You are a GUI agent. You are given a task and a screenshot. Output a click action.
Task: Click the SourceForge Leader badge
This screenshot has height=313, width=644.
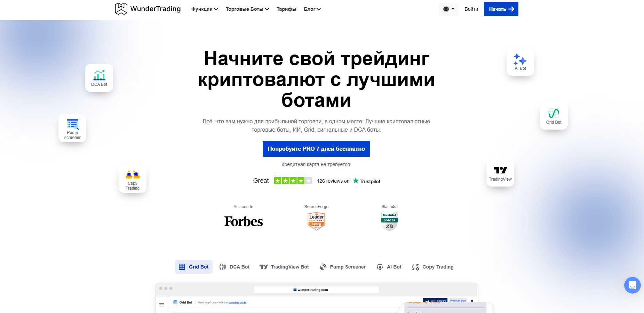click(316, 221)
